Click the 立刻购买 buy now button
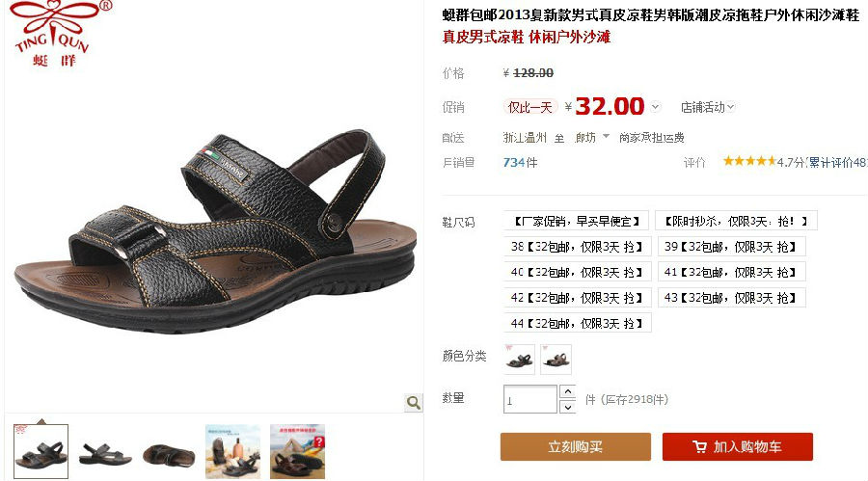Viewport: 868px width, 481px height. [576, 446]
